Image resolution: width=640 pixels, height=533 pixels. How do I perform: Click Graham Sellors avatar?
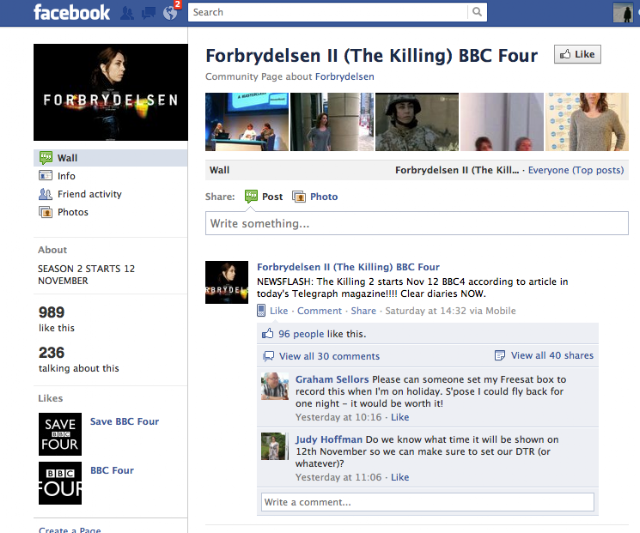[275, 386]
